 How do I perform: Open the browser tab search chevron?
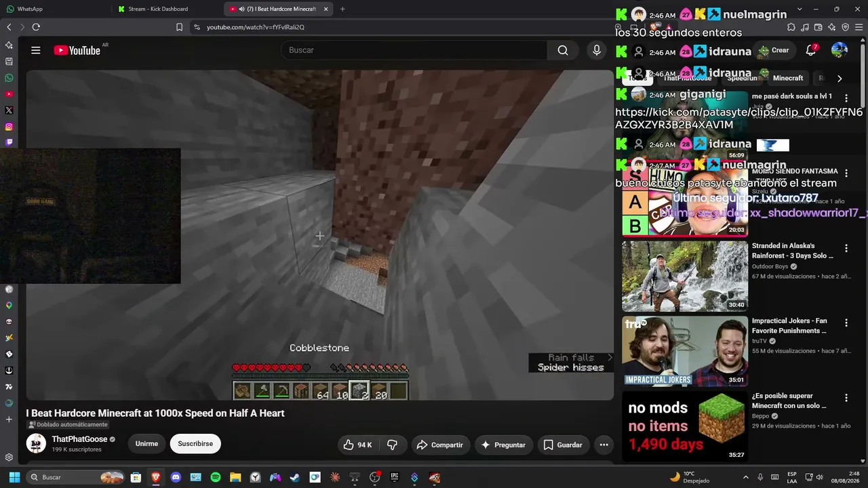pos(800,9)
